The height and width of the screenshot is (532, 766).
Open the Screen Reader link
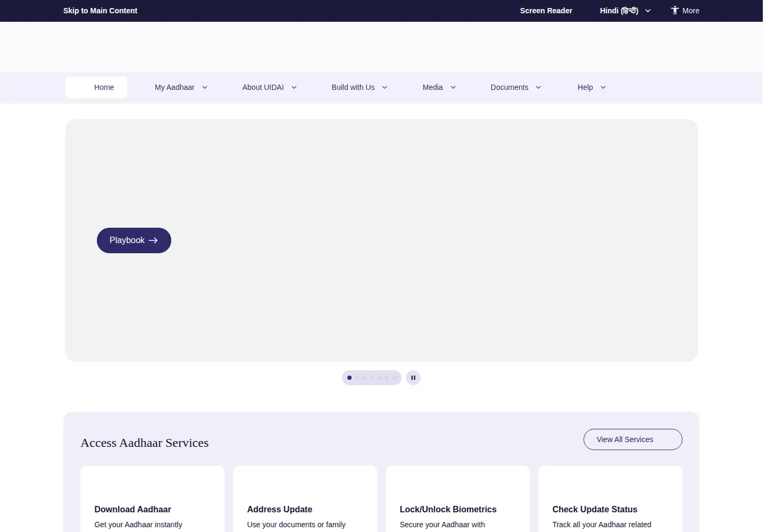click(546, 11)
